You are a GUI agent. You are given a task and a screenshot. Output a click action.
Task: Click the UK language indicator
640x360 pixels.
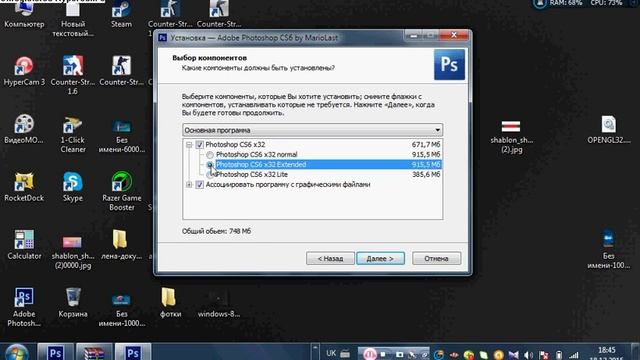click(x=331, y=353)
